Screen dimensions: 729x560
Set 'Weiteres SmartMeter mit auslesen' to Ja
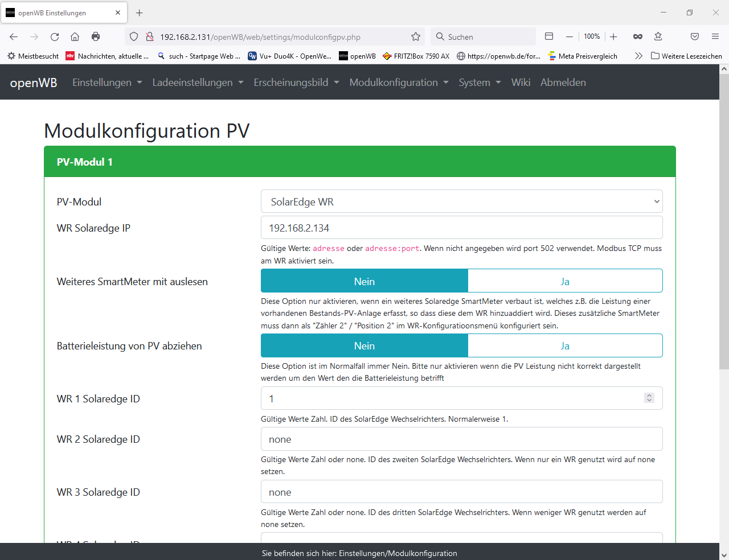point(564,281)
